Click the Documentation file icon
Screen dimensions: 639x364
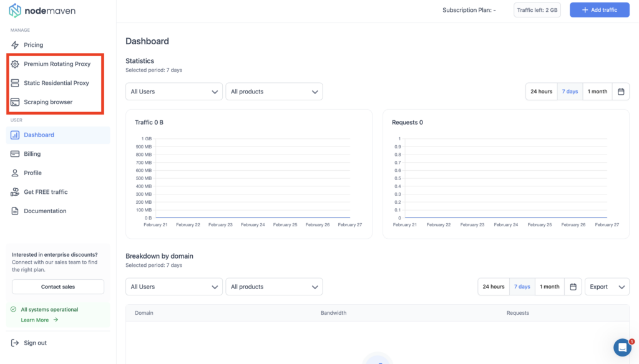[x=15, y=211]
